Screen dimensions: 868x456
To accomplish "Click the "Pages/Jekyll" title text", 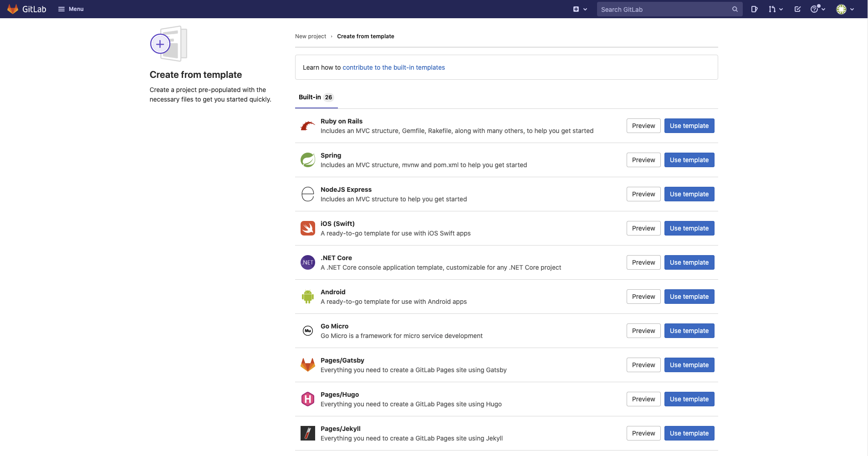I will click(x=341, y=429).
